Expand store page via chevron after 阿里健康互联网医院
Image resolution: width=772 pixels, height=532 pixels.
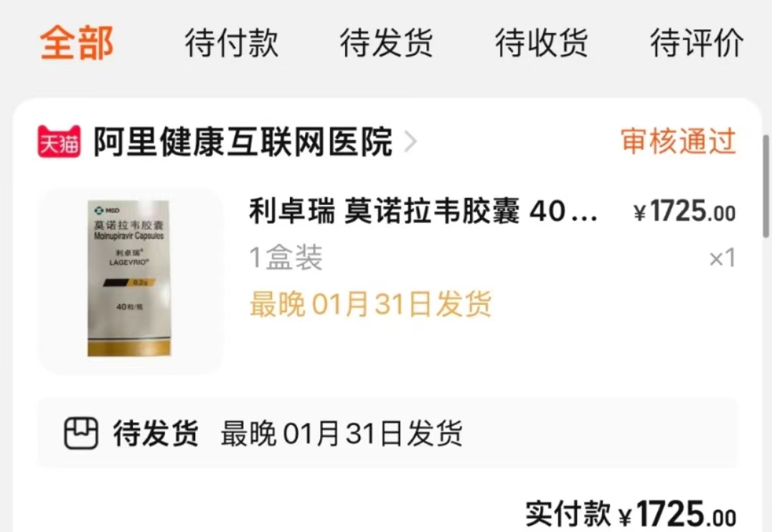click(x=410, y=142)
